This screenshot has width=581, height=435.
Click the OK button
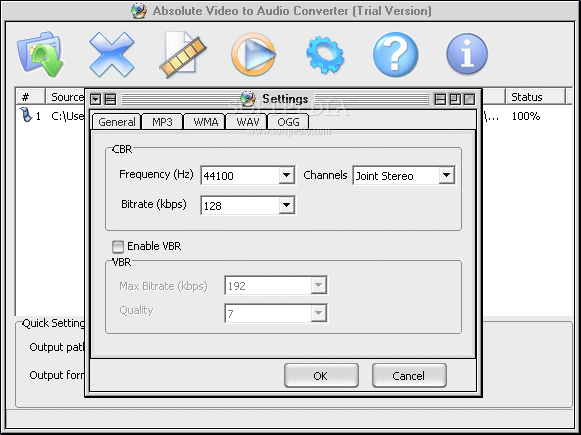[321, 376]
